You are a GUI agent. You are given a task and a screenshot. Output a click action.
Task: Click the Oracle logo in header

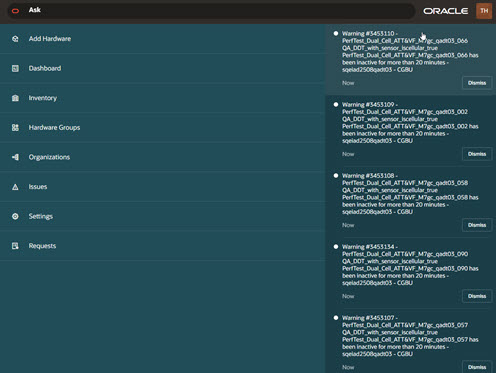pyautogui.click(x=445, y=11)
